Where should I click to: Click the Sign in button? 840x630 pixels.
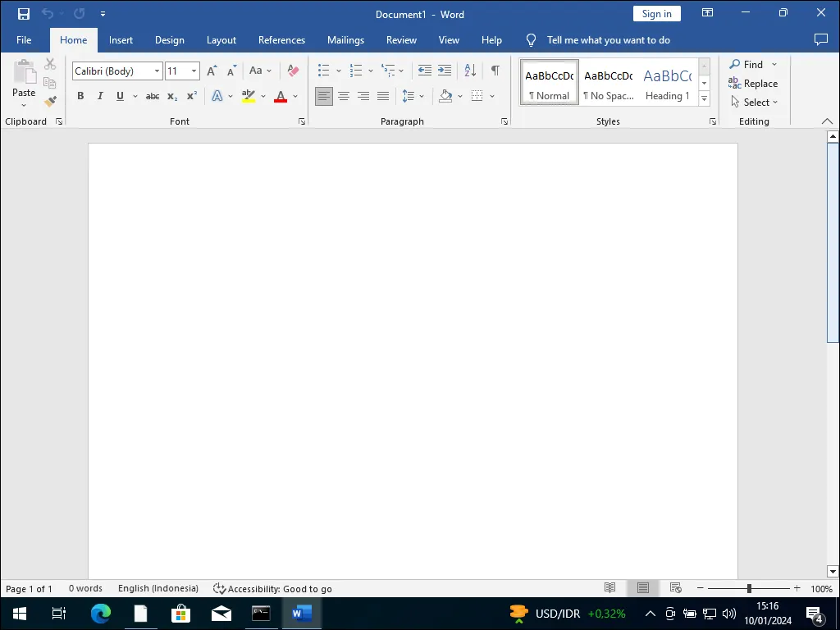656,14
